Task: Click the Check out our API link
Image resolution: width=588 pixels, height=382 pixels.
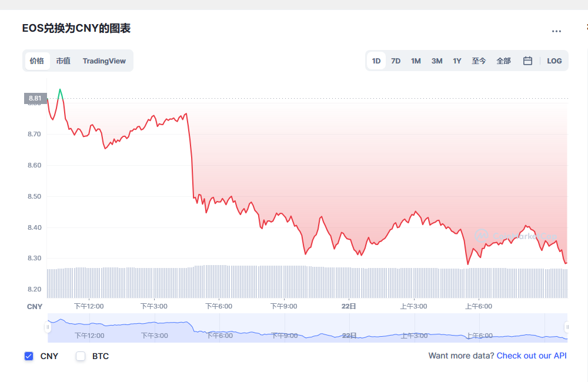Action: pos(532,356)
